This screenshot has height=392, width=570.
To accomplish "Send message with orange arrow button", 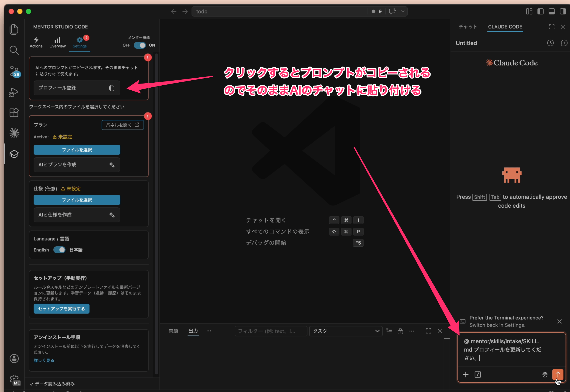I will point(557,374).
